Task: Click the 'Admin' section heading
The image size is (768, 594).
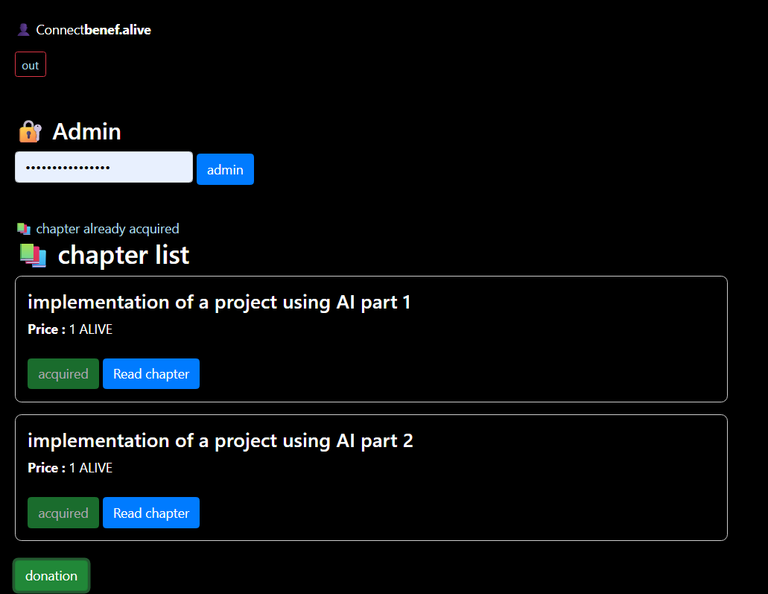Action: coord(86,132)
